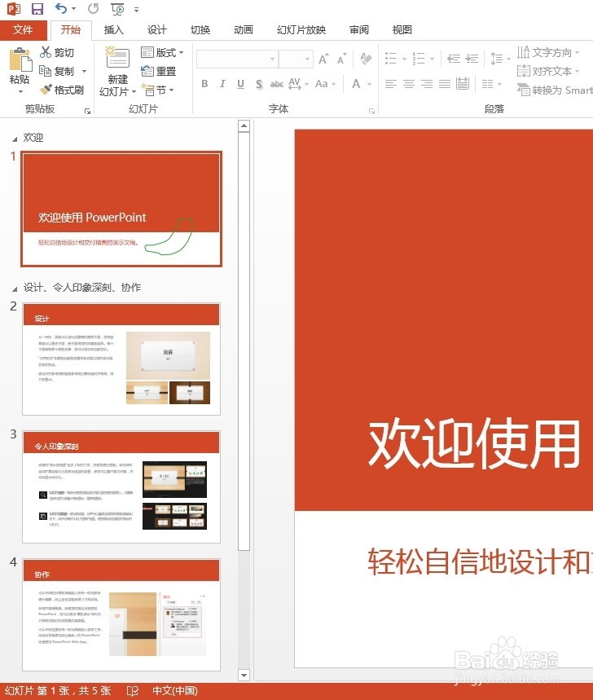Toggle justify text alignment

(x=445, y=84)
